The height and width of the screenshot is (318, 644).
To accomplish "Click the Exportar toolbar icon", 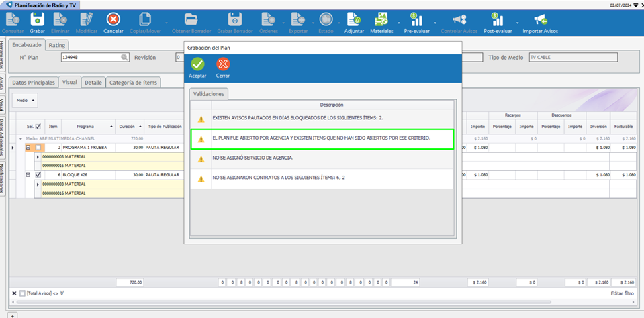I will pyautogui.click(x=297, y=19).
